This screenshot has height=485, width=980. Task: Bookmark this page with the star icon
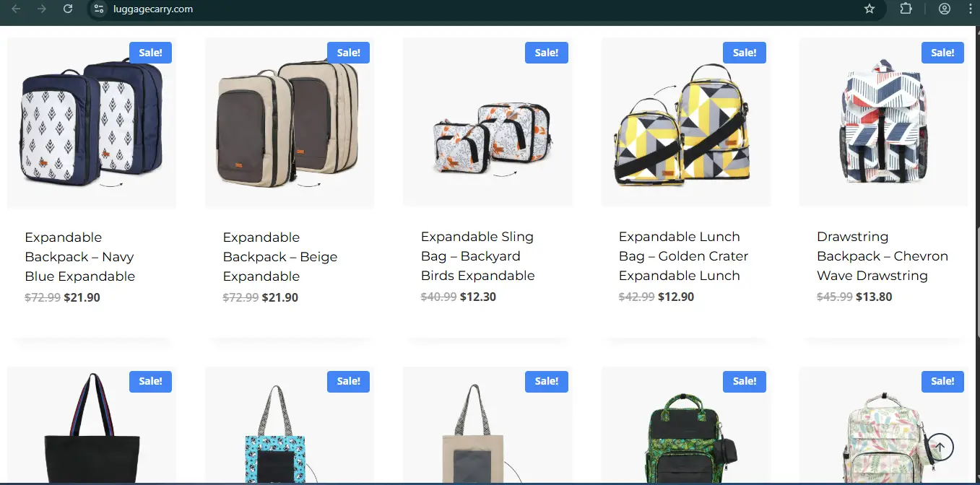click(x=870, y=9)
